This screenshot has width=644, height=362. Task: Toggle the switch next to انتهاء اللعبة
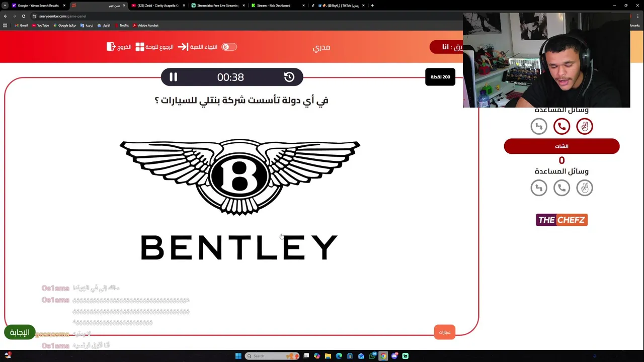(x=229, y=47)
